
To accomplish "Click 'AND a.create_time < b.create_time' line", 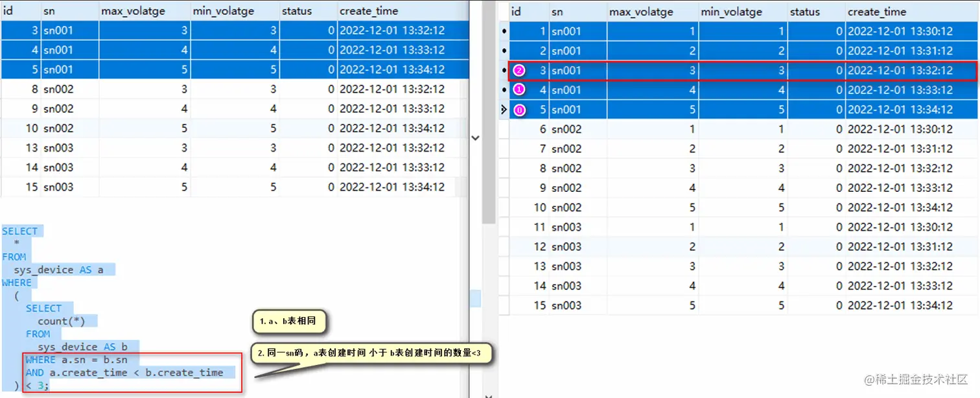I will pos(124,373).
